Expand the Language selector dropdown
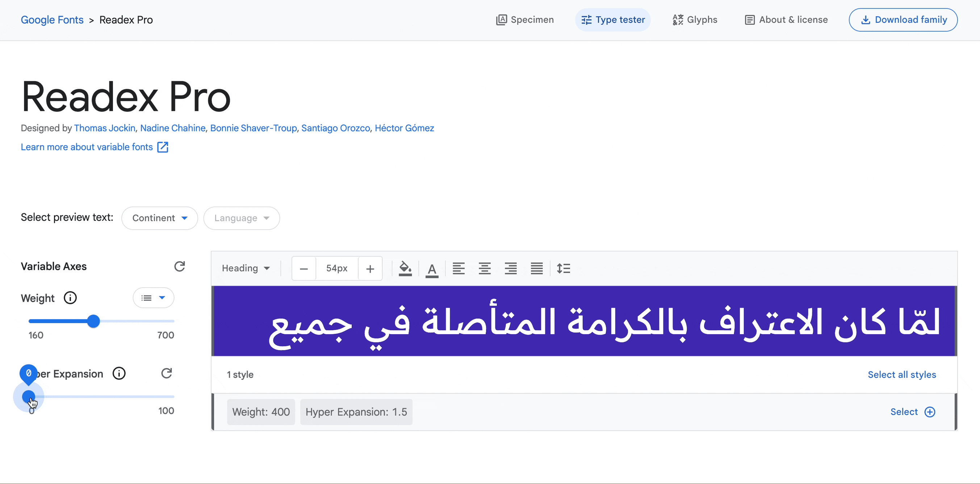This screenshot has width=980, height=484. (x=241, y=218)
